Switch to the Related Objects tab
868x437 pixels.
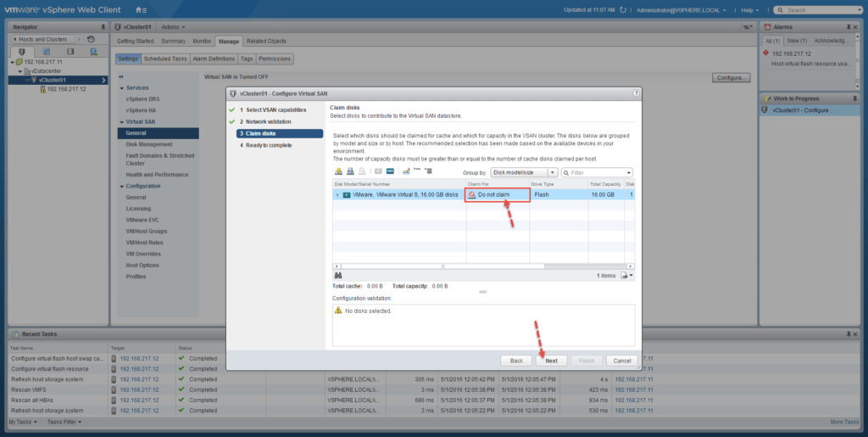coord(266,41)
